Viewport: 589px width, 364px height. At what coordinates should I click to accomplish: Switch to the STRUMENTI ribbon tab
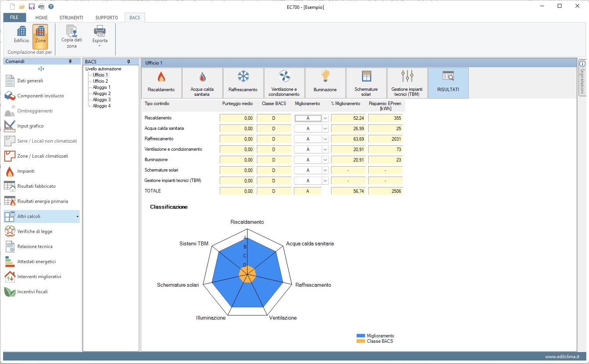click(x=71, y=18)
